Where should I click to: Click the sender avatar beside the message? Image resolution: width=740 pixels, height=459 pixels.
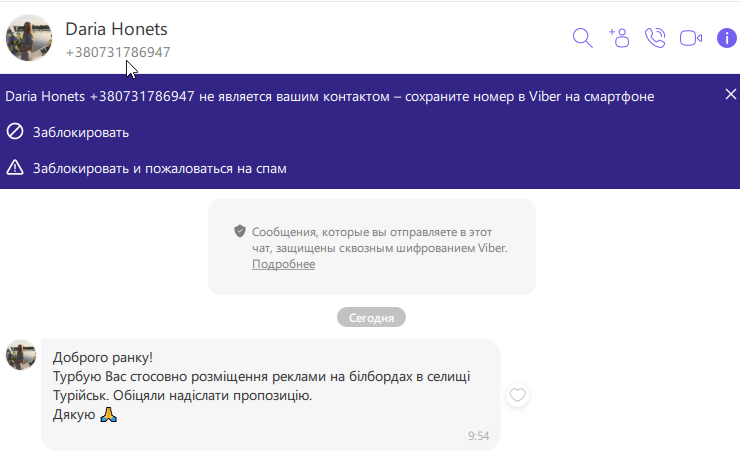pos(21,355)
